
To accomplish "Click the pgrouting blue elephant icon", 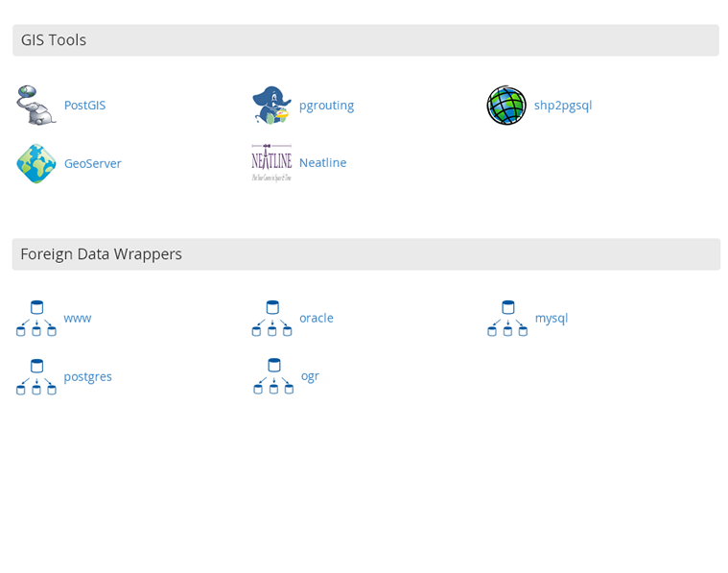I will pos(271,106).
